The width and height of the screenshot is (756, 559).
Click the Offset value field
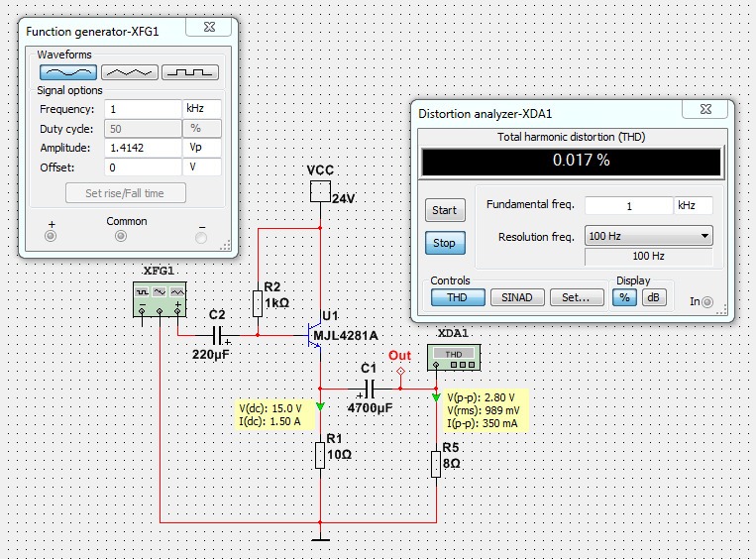(x=143, y=168)
